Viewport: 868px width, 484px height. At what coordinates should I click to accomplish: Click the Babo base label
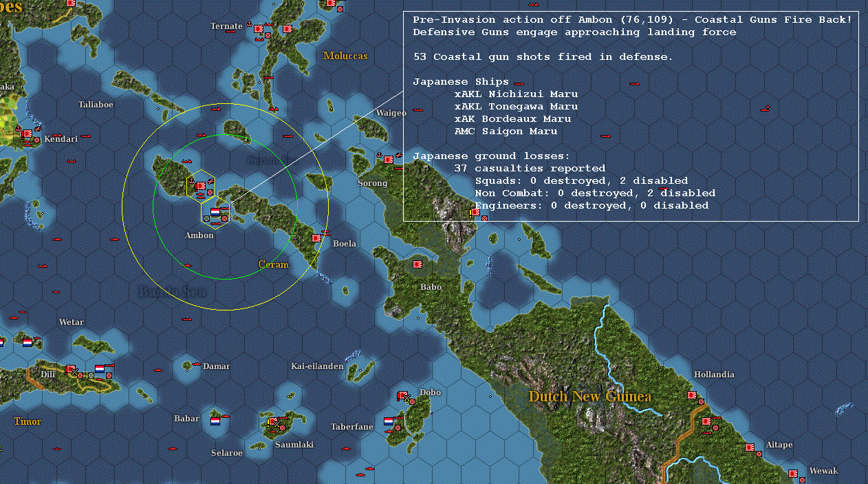431,287
